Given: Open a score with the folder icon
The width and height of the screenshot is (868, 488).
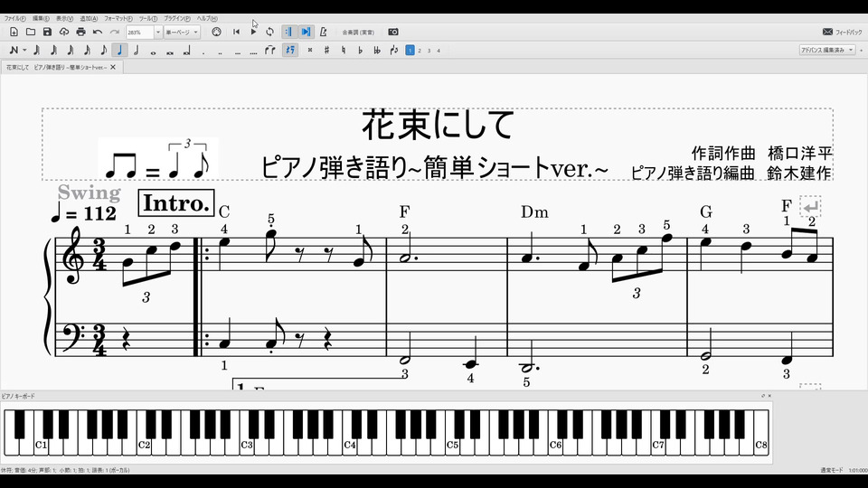Looking at the screenshot, I should (x=31, y=33).
